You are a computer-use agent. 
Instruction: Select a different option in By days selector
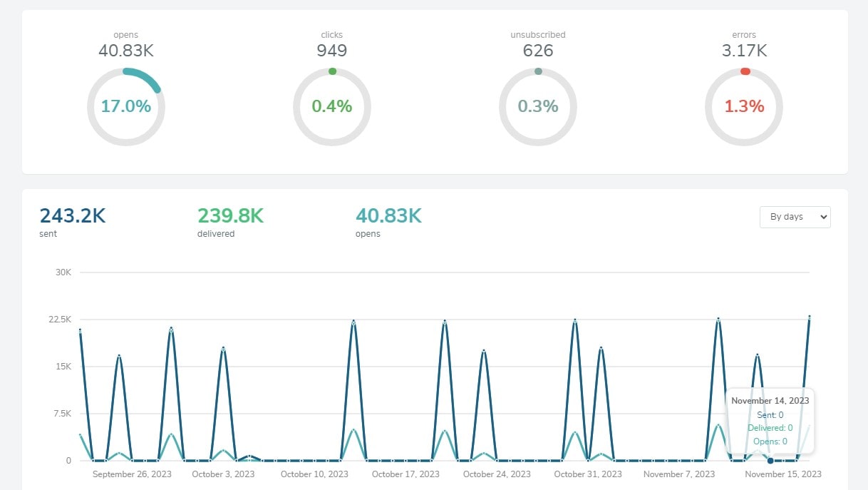pyautogui.click(x=795, y=217)
